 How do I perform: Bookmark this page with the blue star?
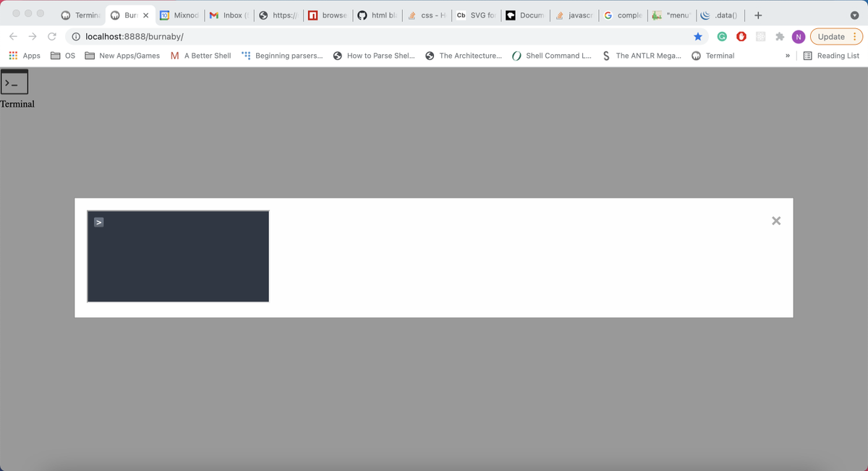click(x=698, y=36)
